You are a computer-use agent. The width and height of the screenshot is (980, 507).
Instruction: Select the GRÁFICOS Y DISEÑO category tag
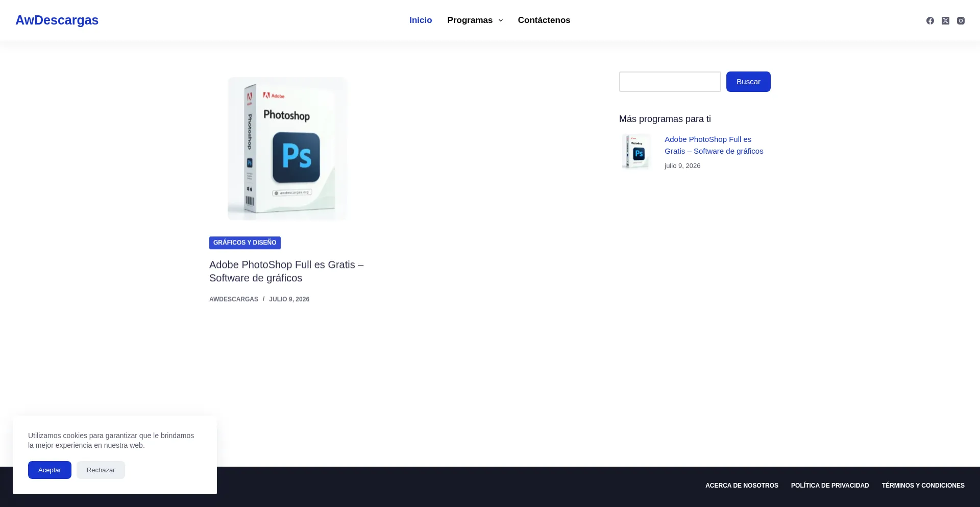(245, 243)
